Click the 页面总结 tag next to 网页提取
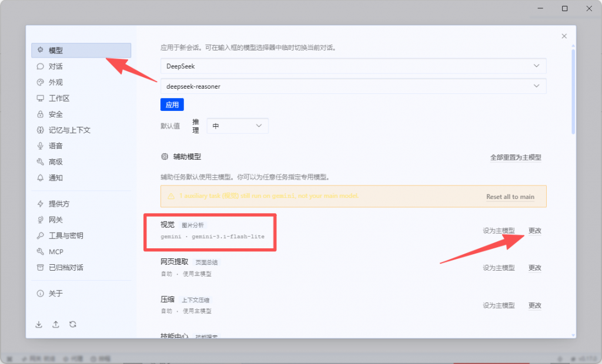 click(206, 262)
